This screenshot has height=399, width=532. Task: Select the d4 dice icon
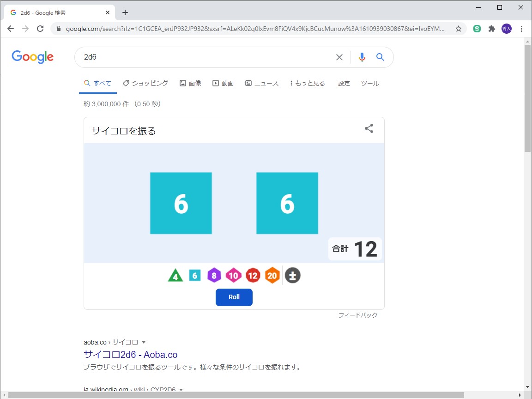click(x=175, y=275)
